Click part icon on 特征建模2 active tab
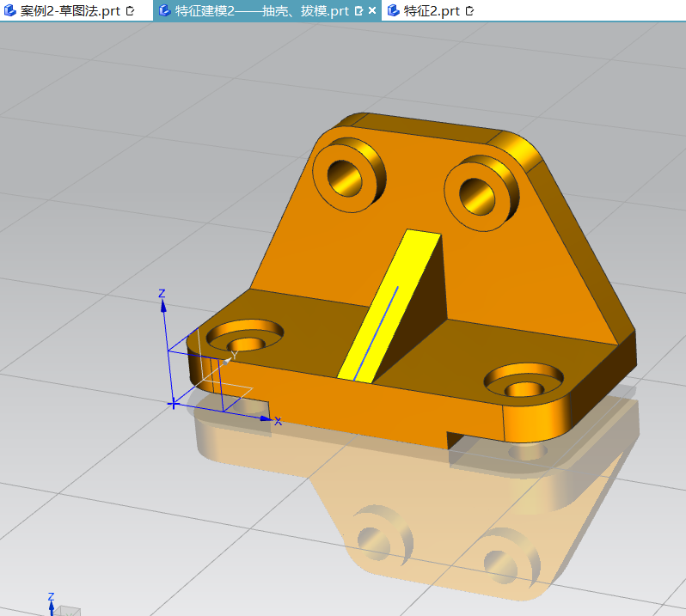Image resolution: width=686 pixels, height=616 pixels. [x=164, y=10]
